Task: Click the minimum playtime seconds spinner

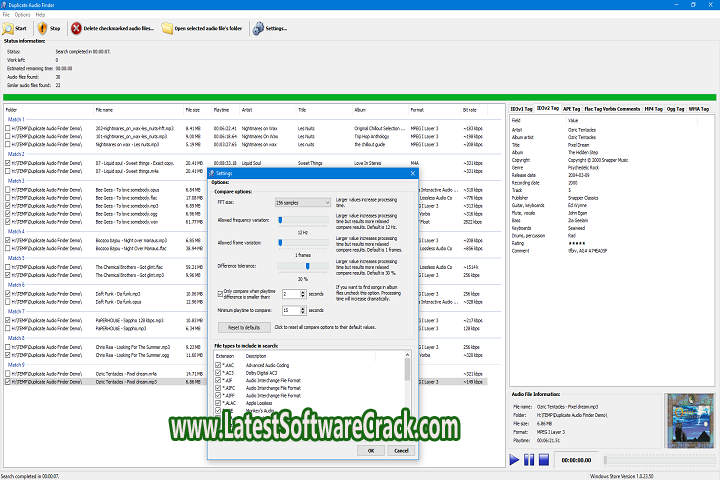Action: (x=291, y=310)
